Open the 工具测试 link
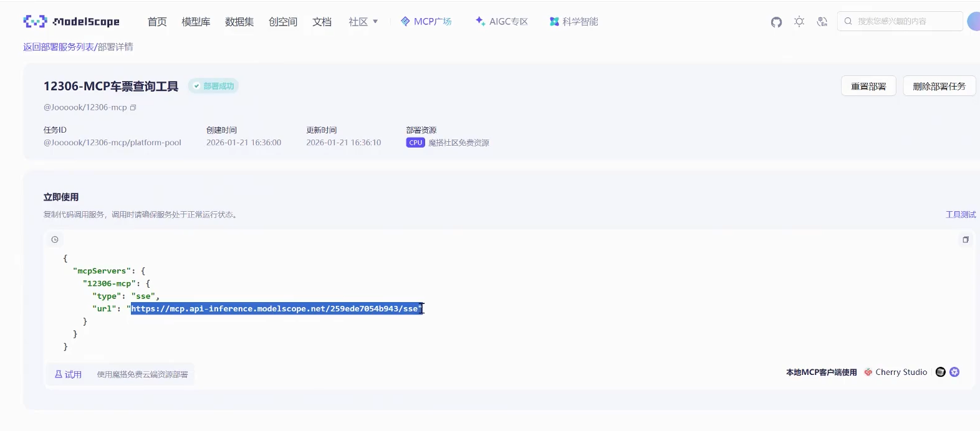Image resolution: width=980 pixels, height=431 pixels. (961, 214)
